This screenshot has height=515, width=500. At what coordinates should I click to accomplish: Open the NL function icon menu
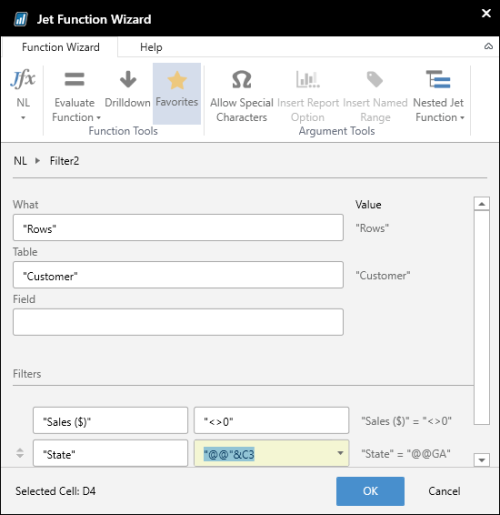pyautogui.click(x=23, y=79)
